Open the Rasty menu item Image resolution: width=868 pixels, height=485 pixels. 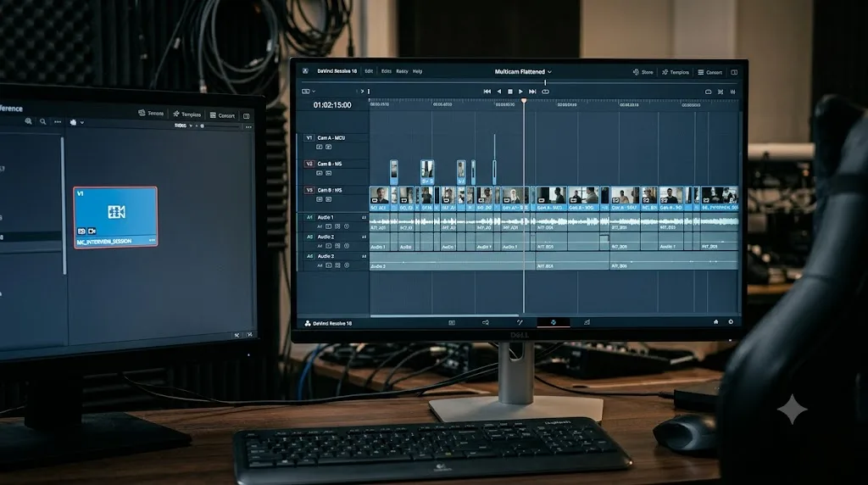[x=402, y=71]
